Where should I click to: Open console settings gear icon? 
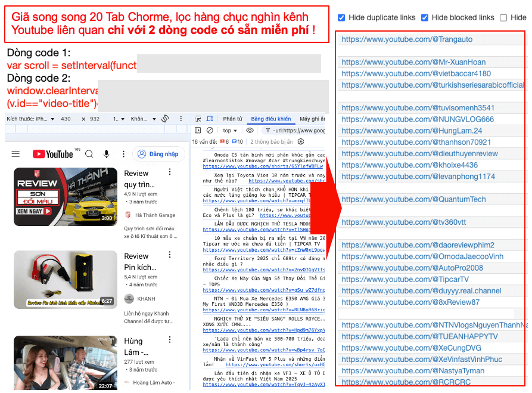click(x=301, y=141)
